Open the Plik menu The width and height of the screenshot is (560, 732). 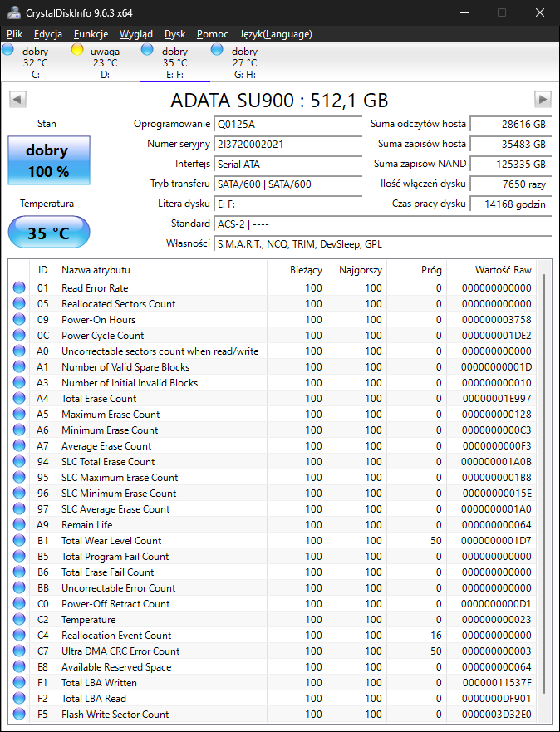15,34
